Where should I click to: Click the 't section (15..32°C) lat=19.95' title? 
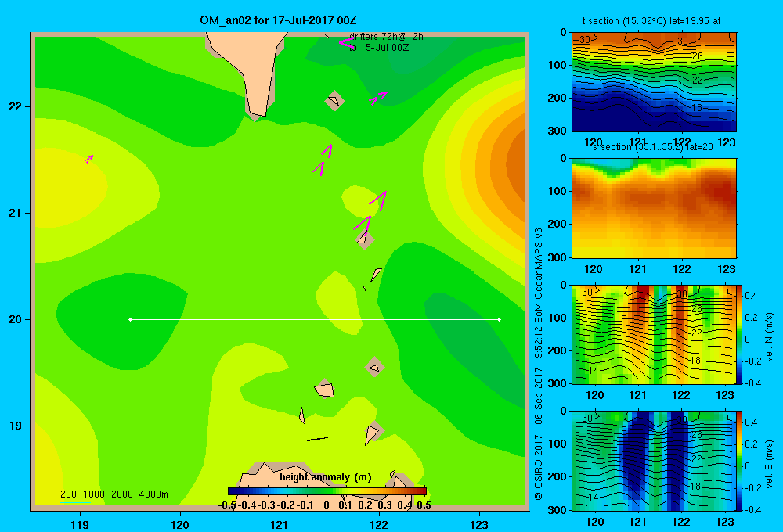tap(651, 21)
